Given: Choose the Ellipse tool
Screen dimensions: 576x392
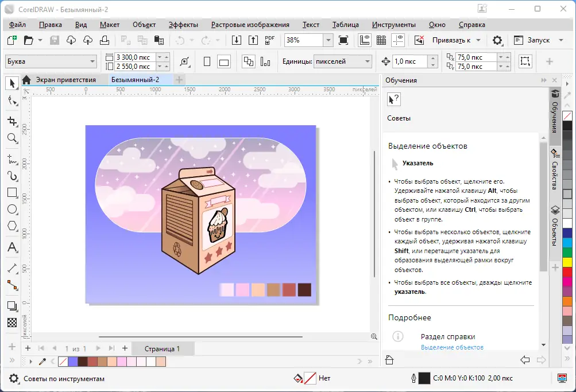Looking at the screenshot, I should 12,209.
